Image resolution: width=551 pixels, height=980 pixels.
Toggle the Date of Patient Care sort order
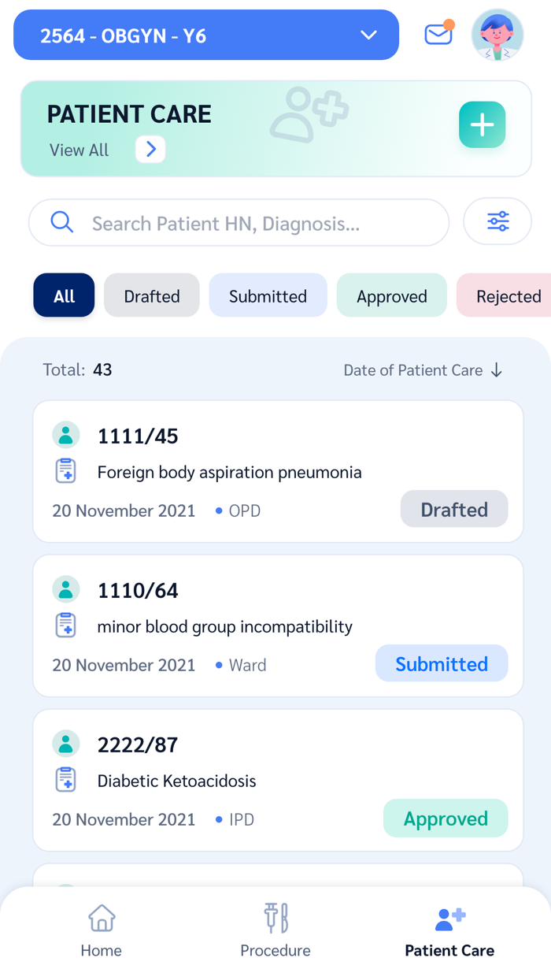[x=423, y=370]
